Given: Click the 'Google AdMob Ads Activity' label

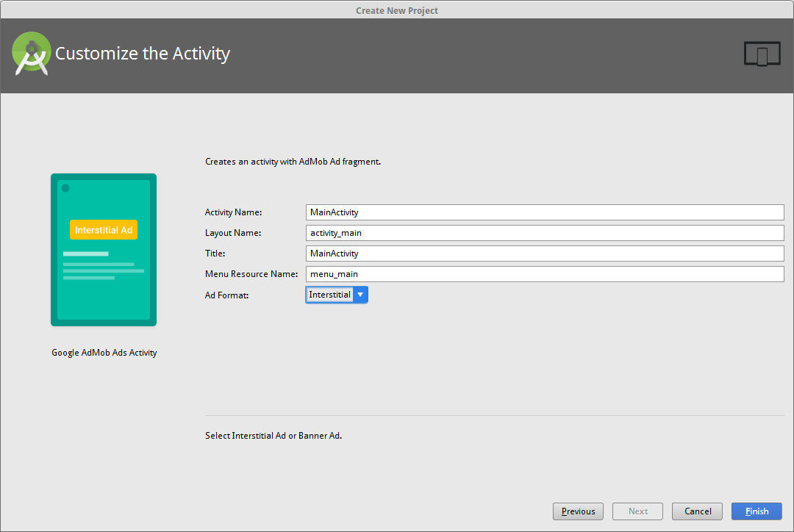Looking at the screenshot, I should [104, 352].
